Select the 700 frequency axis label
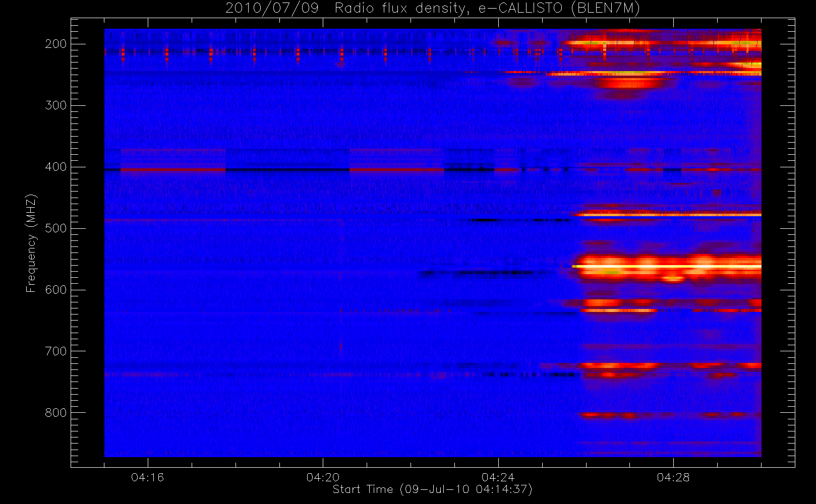Image resolution: width=816 pixels, height=504 pixels. [x=56, y=351]
